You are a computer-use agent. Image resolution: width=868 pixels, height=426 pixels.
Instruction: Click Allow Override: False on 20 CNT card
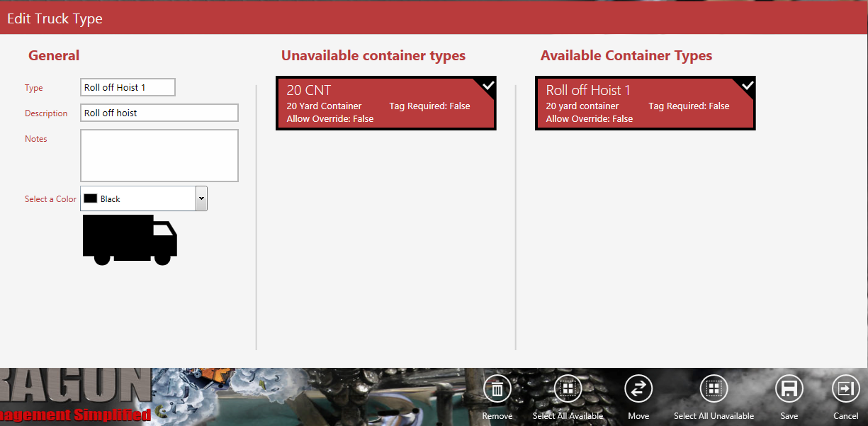(330, 119)
